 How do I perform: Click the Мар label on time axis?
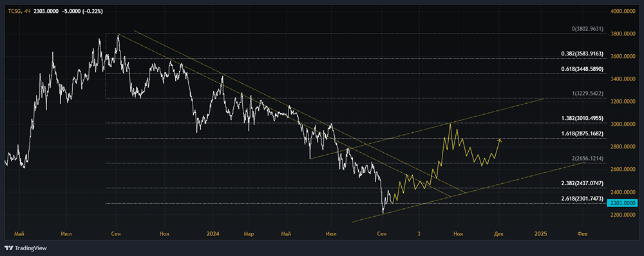249,234
